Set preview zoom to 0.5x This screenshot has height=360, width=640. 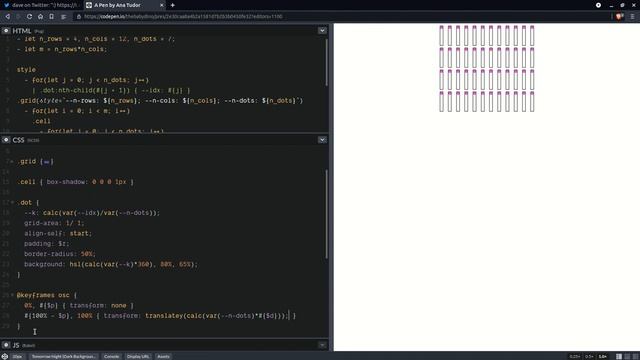589,356
